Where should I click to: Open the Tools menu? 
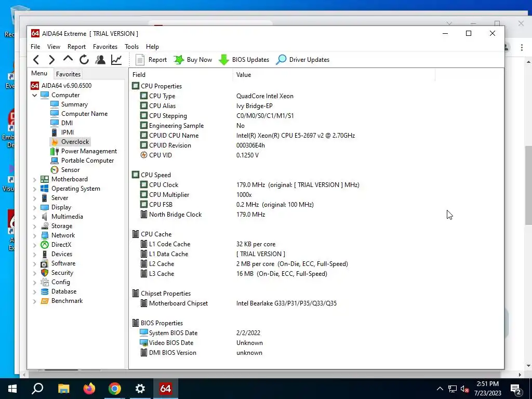click(131, 46)
